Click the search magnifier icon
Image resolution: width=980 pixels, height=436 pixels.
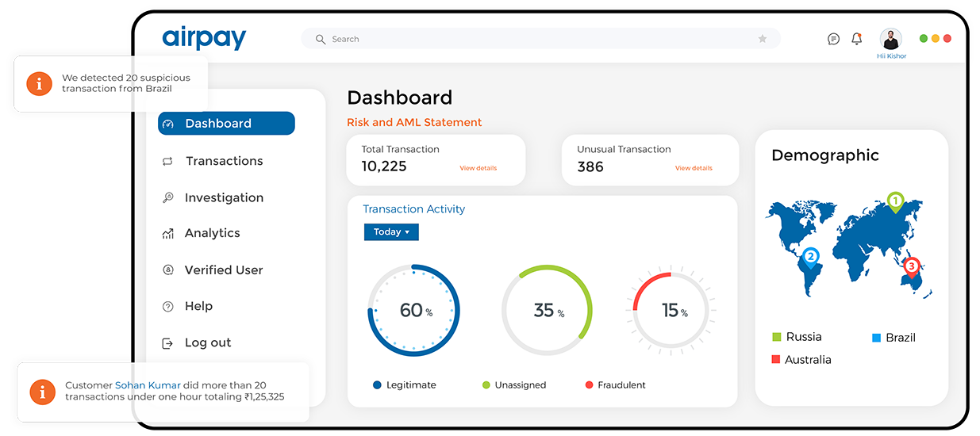[321, 39]
